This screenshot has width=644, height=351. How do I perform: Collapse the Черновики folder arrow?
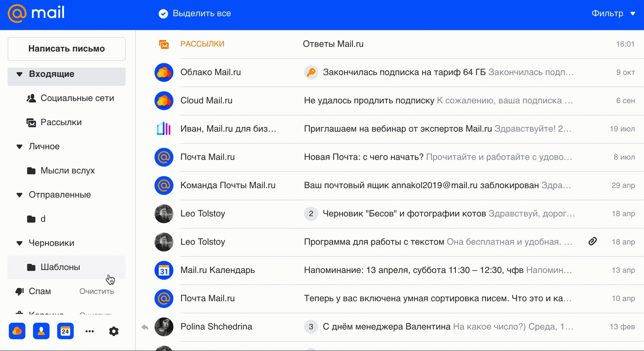pos(19,243)
